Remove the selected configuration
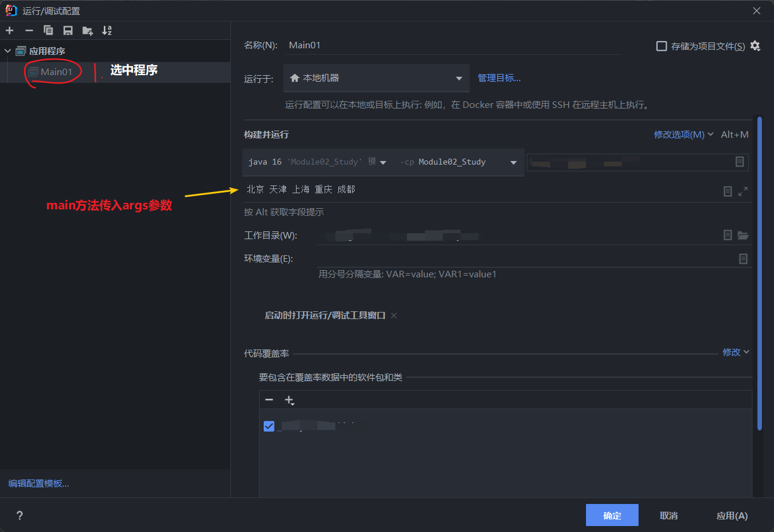 [29, 30]
